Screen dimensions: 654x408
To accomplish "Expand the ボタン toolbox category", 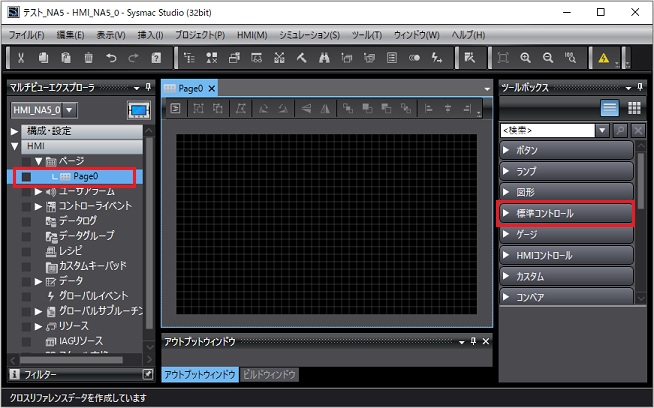I will [x=566, y=150].
